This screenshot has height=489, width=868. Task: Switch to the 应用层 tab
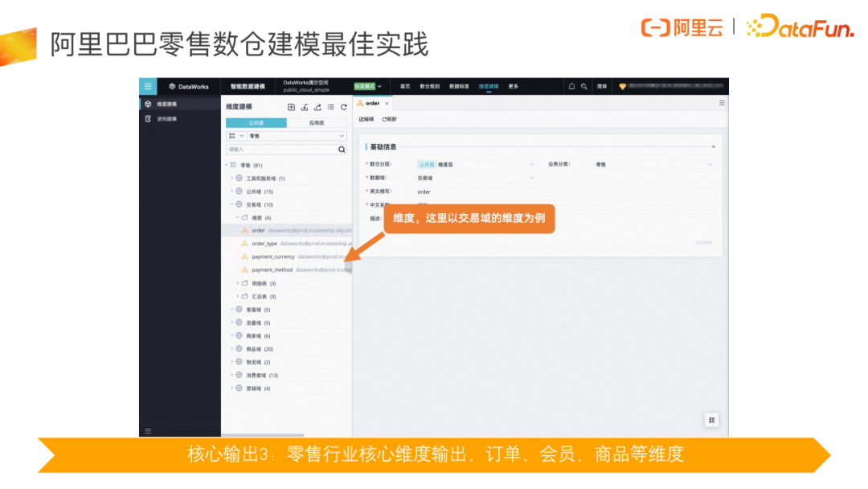coord(317,122)
